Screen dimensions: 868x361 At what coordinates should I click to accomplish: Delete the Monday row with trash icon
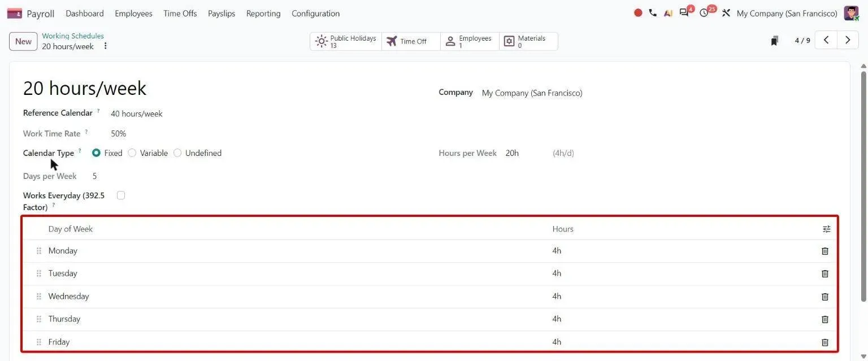(x=825, y=251)
